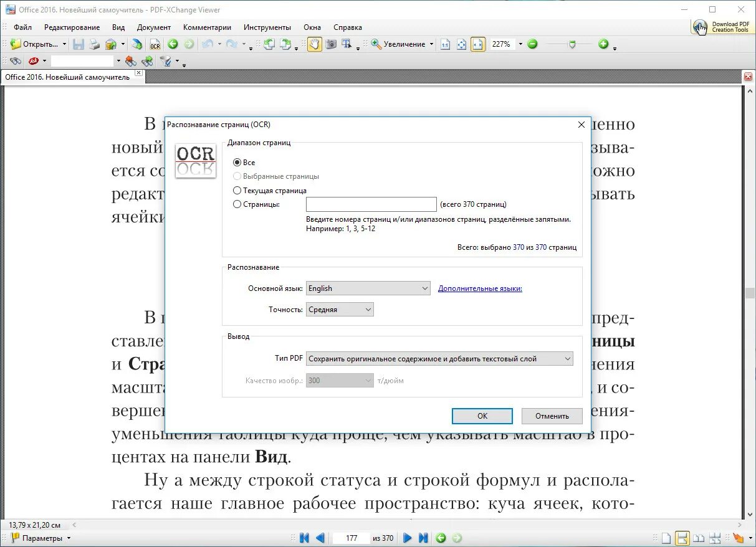Open the 'Дополнительные языки' link
This screenshot has width=756, height=547.
[x=480, y=288]
